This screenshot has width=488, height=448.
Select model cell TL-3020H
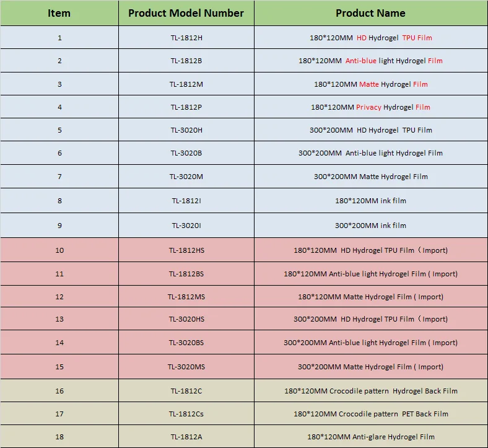click(186, 130)
